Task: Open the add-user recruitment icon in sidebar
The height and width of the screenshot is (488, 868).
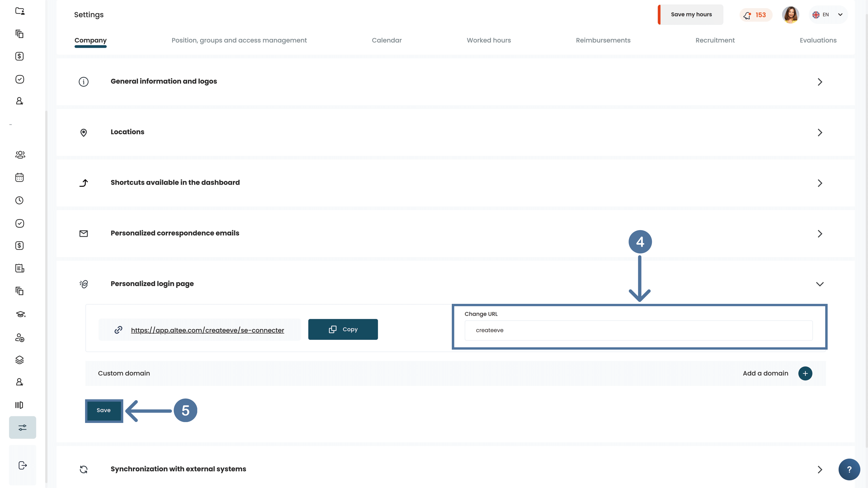Action: [20, 337]
